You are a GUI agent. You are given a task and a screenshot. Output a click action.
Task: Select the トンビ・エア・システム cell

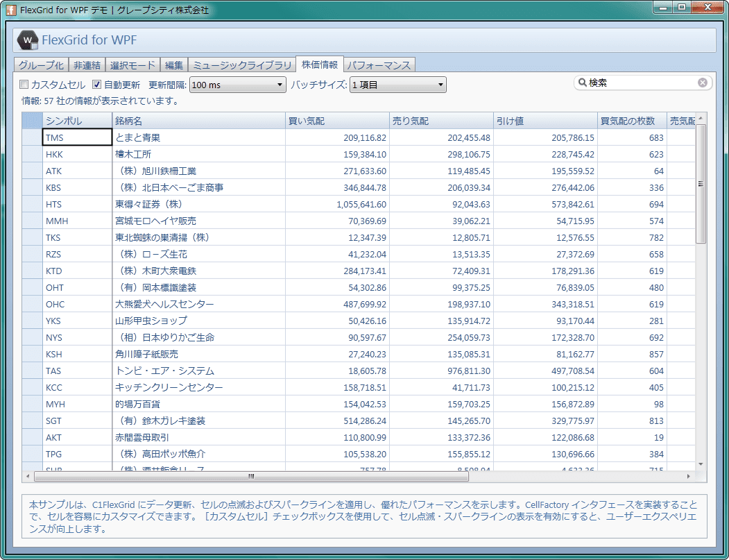click(x=198, y=371)
